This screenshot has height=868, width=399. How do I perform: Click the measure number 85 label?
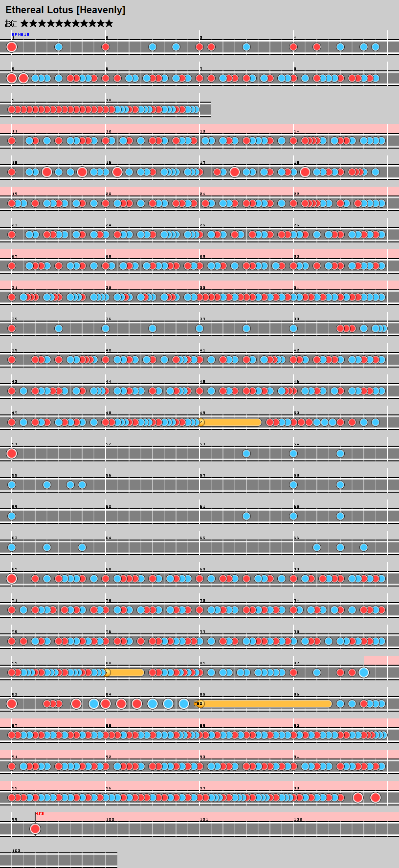click(x=202, y=694)
